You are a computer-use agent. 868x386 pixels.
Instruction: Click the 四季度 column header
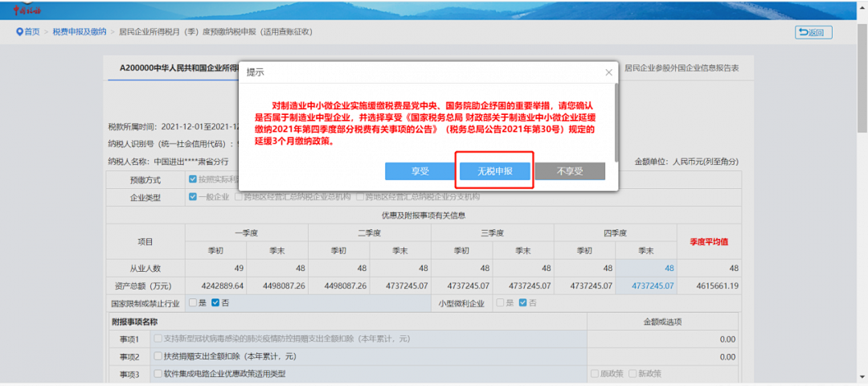[615, 233]
